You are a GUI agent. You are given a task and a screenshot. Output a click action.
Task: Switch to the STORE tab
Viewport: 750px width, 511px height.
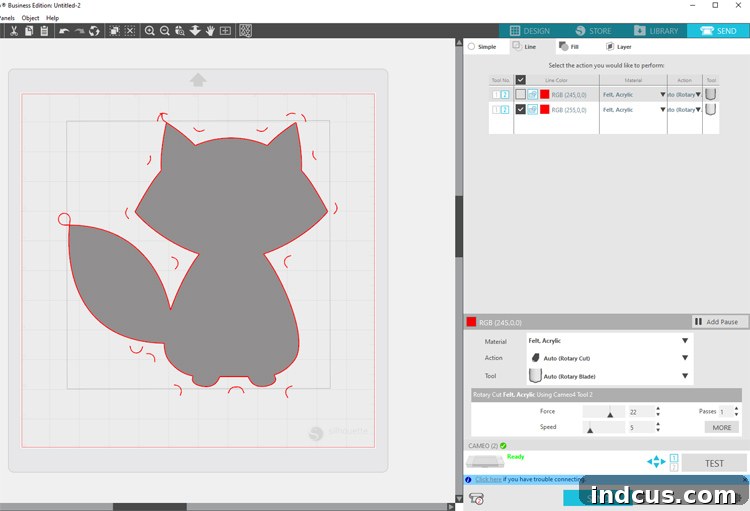click(x=593, y=31)
